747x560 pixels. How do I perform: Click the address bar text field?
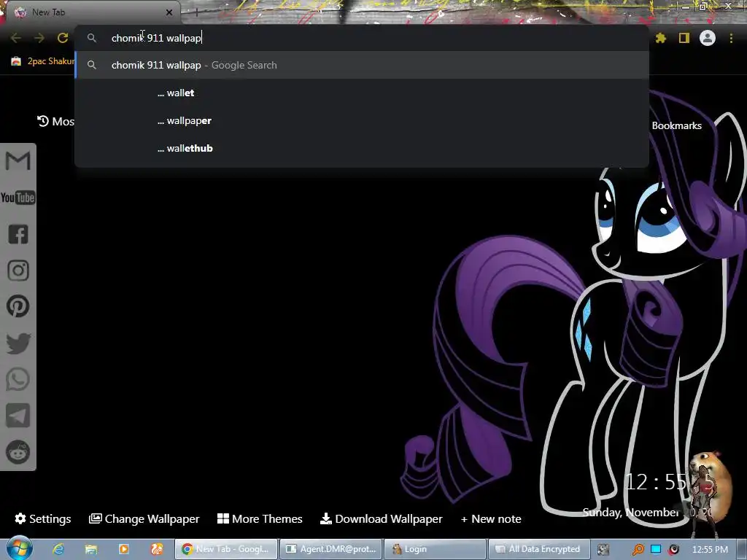362,38
